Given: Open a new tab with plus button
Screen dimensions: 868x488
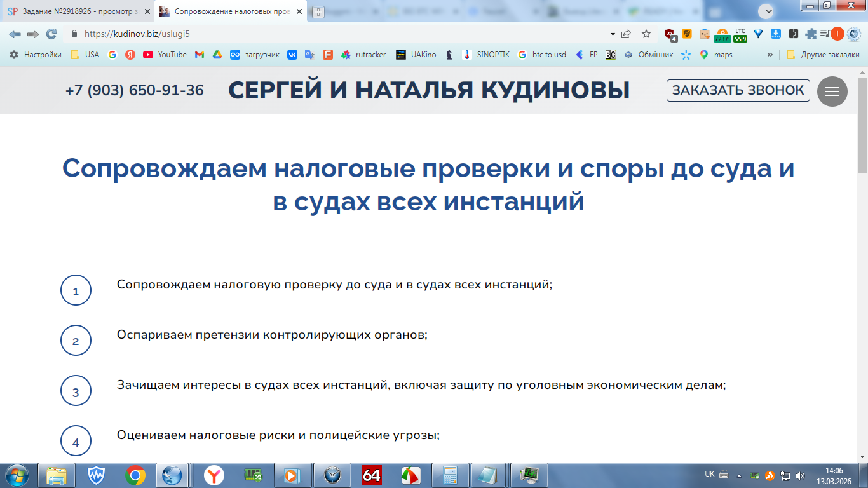Looking at the screenshot, I should click(318, 12).
